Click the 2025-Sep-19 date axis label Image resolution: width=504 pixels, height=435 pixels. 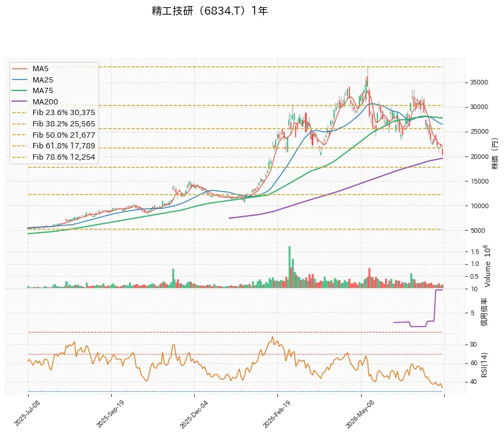coord(110,414)
